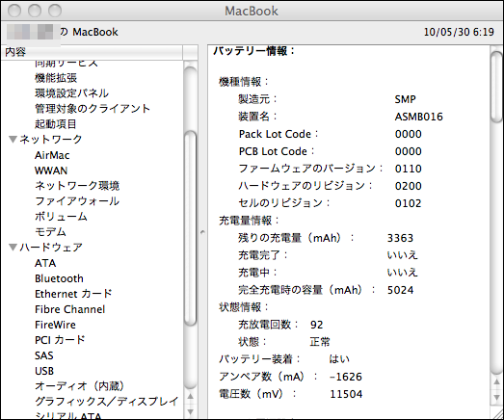Click remaining charge value 3363

click(x=400, y=238)
